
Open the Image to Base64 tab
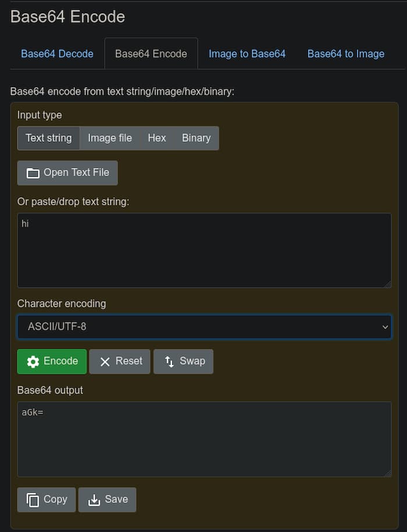247,53
